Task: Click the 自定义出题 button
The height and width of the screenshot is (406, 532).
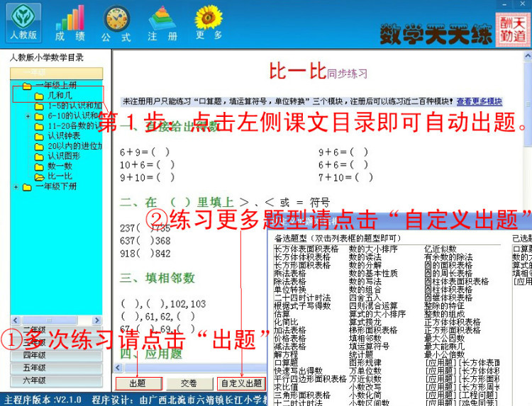Action: point(242,383)
